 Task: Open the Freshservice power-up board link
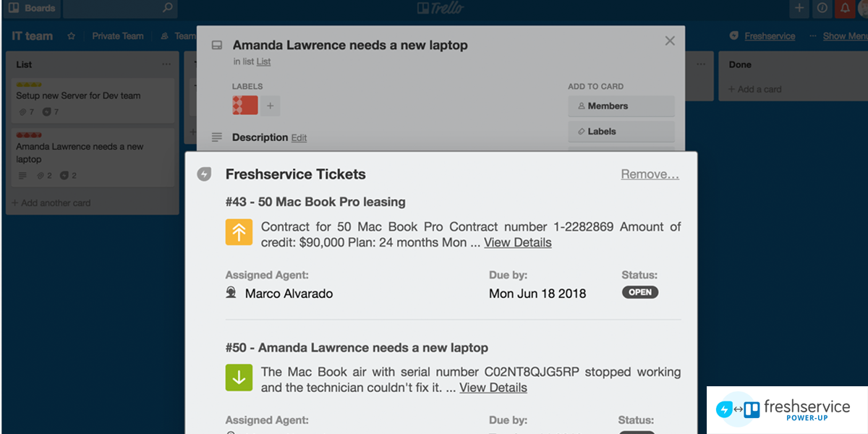769,36
